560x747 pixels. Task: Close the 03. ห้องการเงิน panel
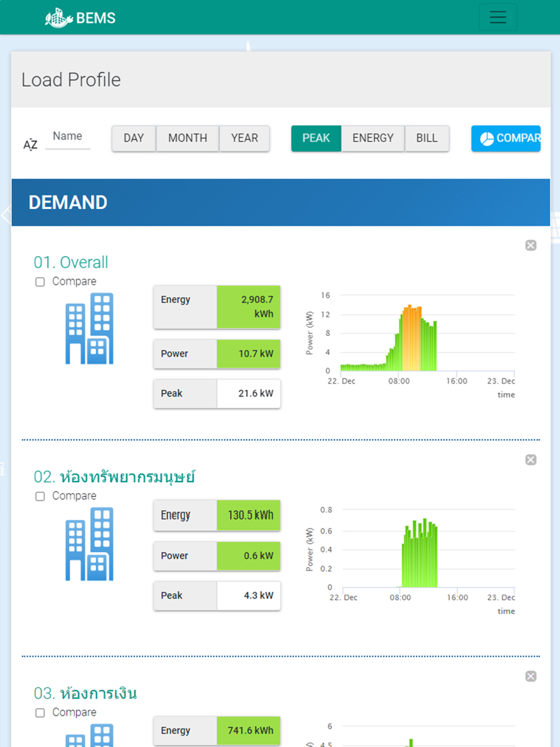click(x=531, y=676)
